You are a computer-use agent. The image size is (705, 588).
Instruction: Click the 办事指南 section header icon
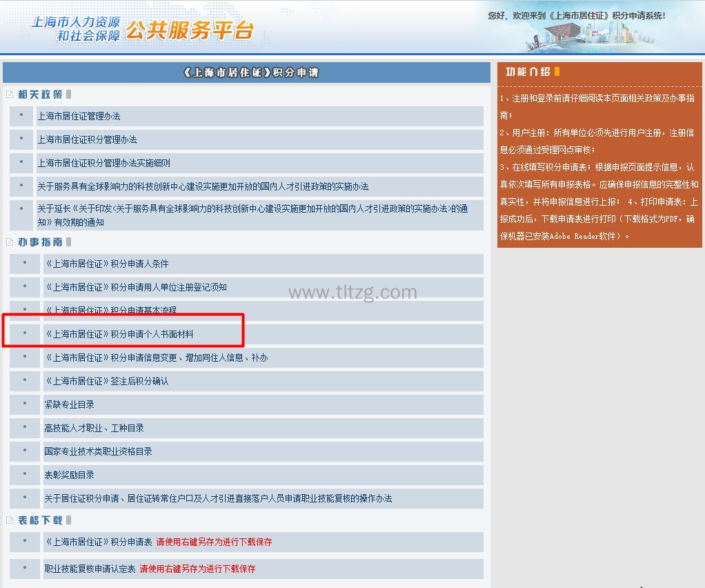(x=10, y=242)
